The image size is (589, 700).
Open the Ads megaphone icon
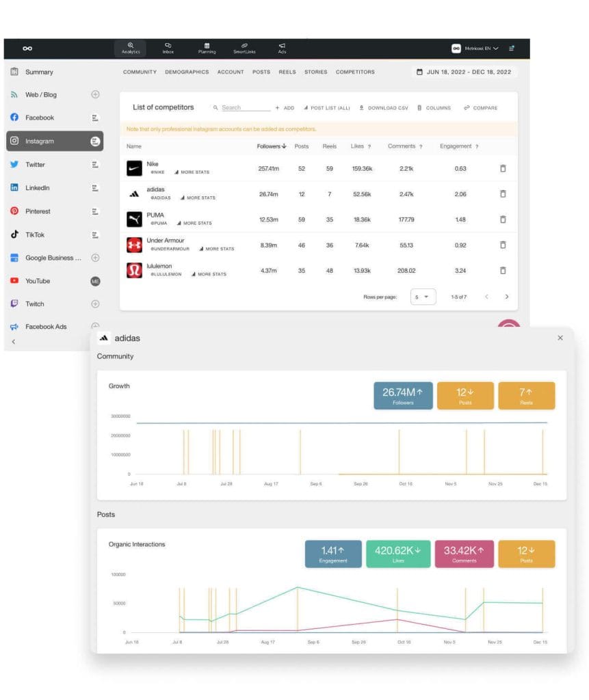(x=282, y=48)
